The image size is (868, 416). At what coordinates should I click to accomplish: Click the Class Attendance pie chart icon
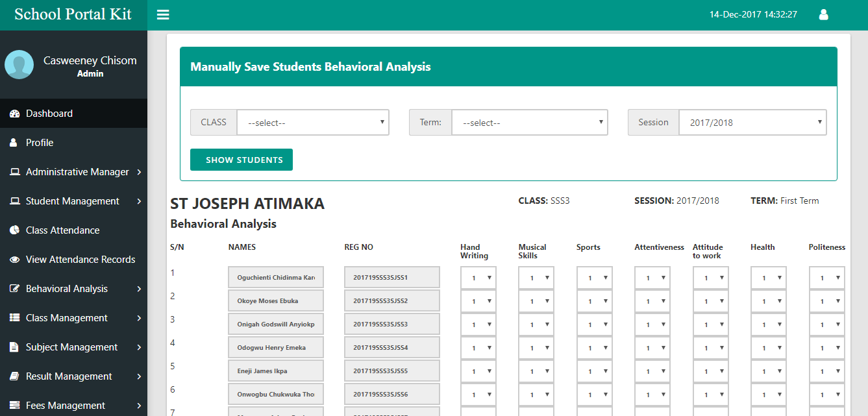tap(14, 230)
